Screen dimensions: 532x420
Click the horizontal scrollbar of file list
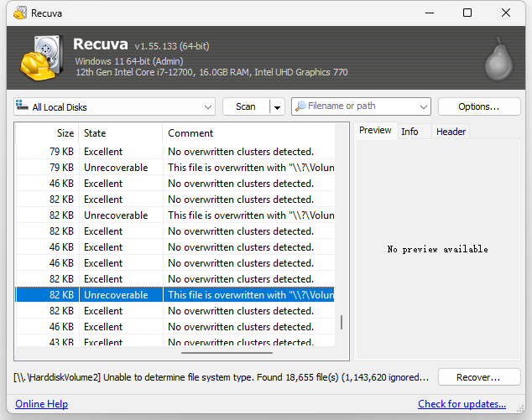227,353
